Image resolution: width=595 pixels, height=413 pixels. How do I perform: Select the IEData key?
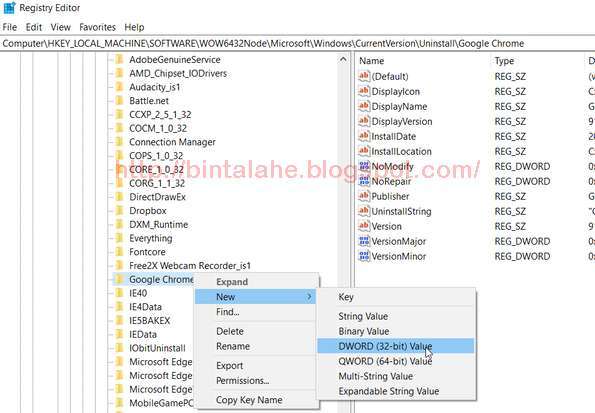coord(143,334)
